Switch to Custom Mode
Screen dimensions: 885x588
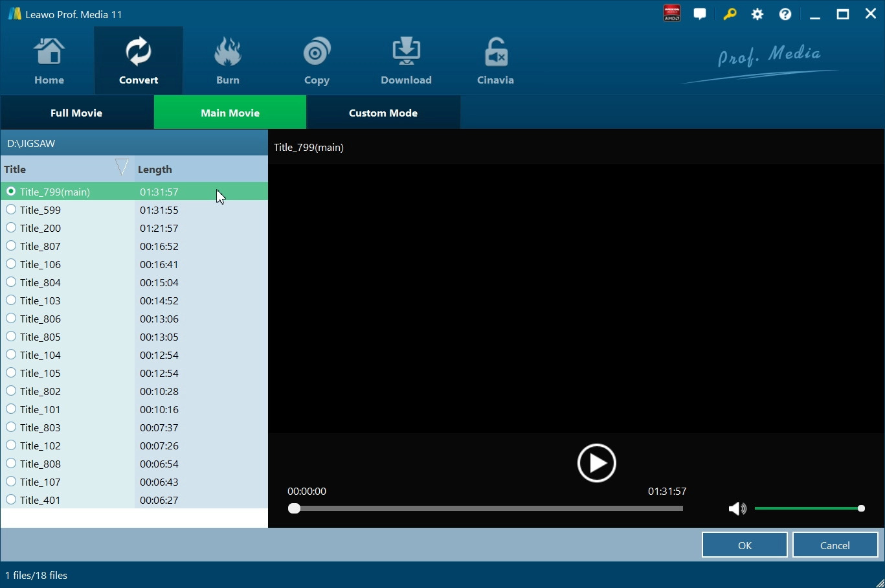383,112
